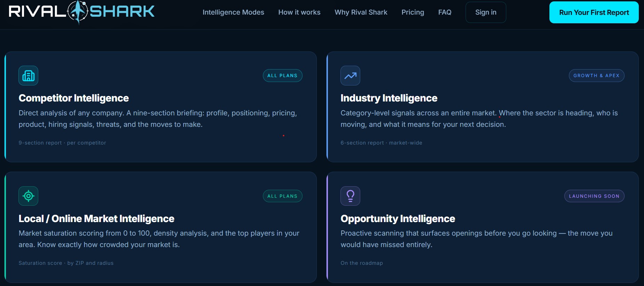This screenshot has height=286, width=644.
Task: Select the Industry Intelligence heading
Action: (x=389, y=98)
